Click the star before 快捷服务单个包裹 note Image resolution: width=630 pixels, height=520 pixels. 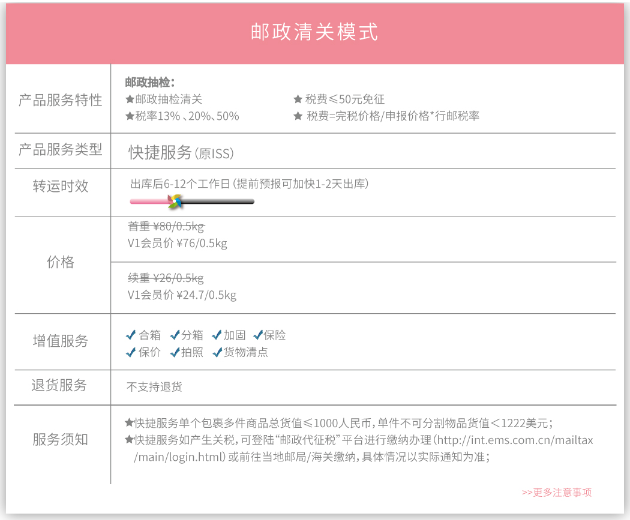pyautogui.click(x=129, y=423)
